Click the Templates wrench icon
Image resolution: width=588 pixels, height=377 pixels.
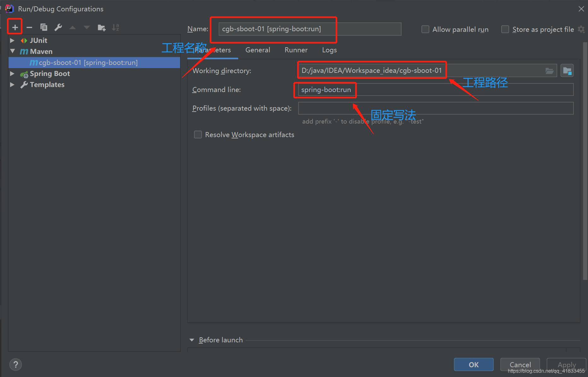tap(24, 85)
